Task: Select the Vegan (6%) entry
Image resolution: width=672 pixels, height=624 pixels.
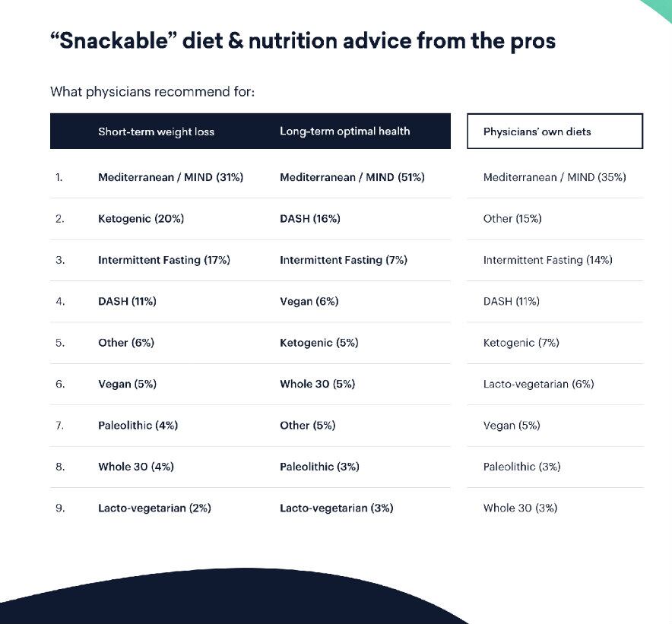Action: coord(309,302)
